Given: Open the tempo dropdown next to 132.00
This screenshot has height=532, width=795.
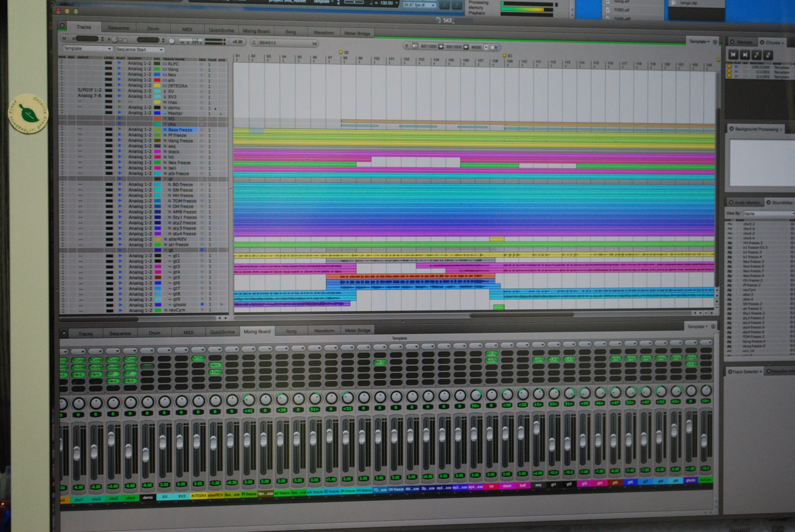Looking at the screenshot, I should (x=397, y=3).
